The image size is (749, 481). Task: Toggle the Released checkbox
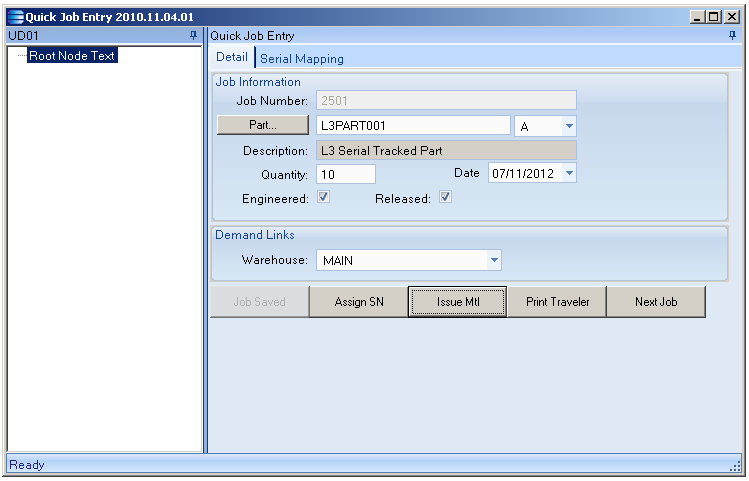tap(445, 197)
